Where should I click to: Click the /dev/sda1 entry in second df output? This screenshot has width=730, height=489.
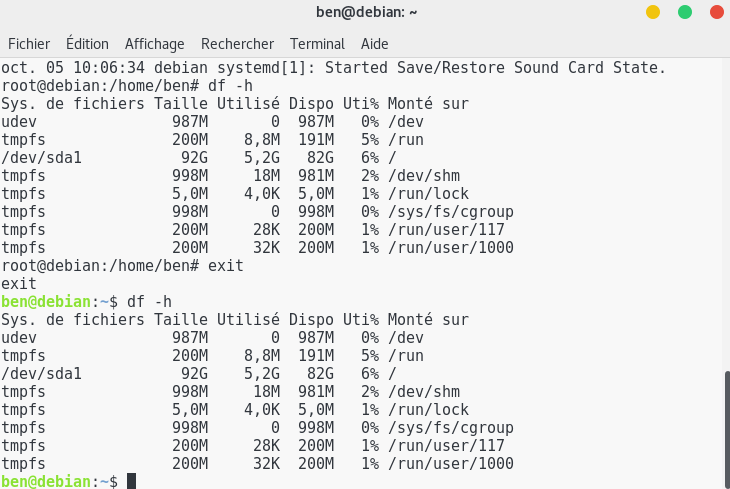(x=41, y=374)
